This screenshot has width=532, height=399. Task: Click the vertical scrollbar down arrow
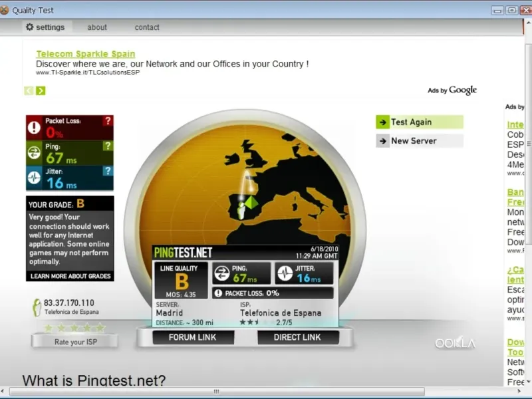(529, 382)
